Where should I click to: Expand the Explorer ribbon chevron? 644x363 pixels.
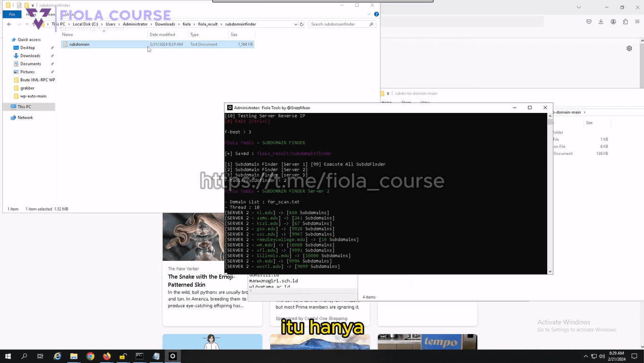coord(367,15)
